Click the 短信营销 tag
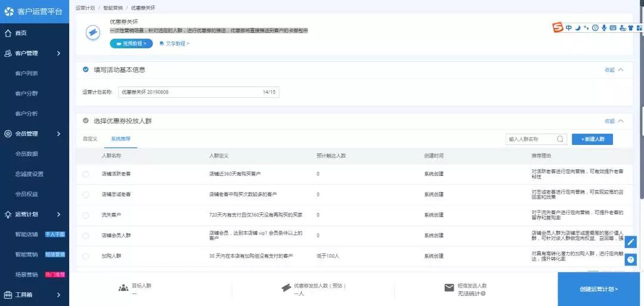 coord(55,255)
